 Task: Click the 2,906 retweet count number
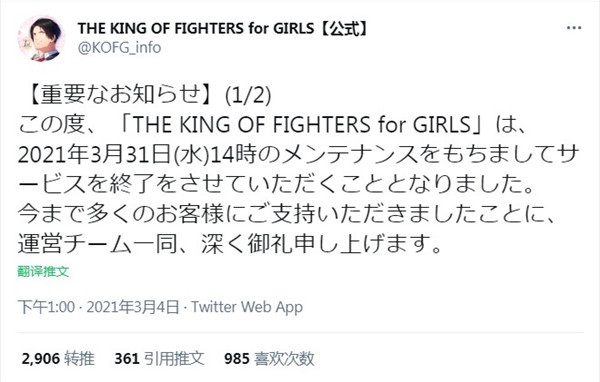pyautogui.click(x=41, y=359)
